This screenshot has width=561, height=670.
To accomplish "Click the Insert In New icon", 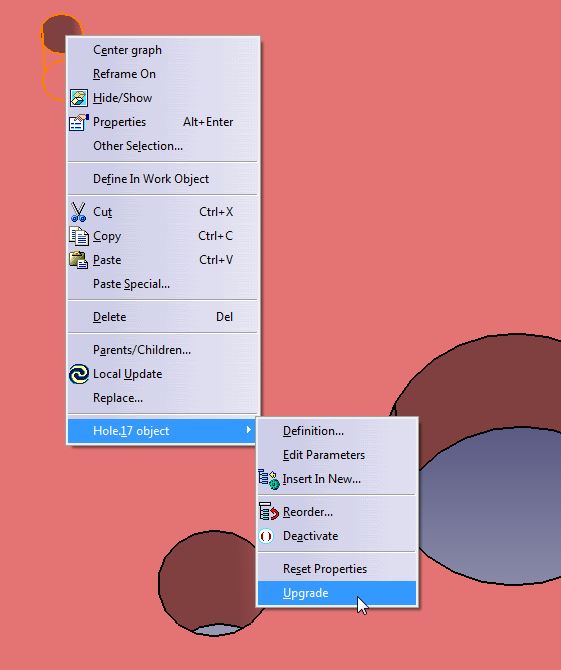I will (268, 479).
